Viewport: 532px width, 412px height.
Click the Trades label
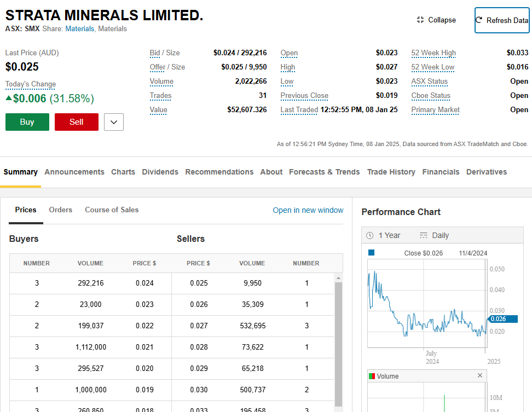tap(160, 96)
